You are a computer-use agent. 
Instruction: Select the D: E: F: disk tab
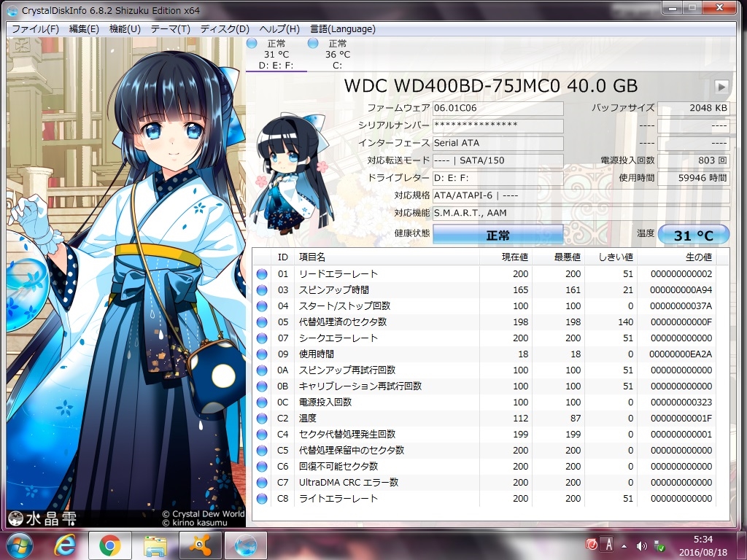point(276,55)
